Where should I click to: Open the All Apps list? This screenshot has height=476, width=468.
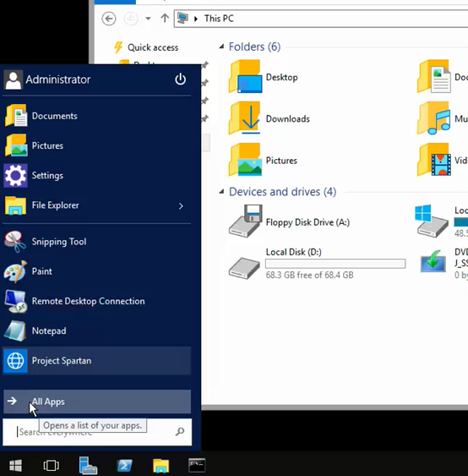pyautogui.click(x=97, y=402)
